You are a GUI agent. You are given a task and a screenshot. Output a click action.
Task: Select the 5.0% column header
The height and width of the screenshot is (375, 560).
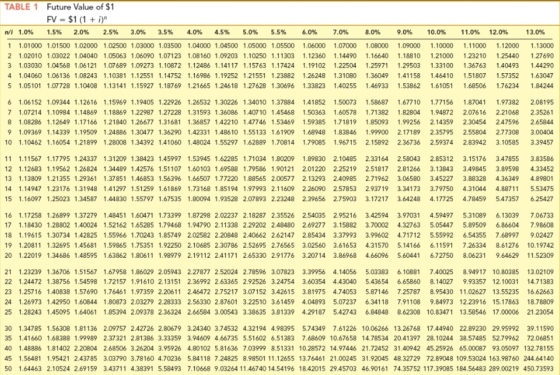pyautogui.click(x=250, y=32)
